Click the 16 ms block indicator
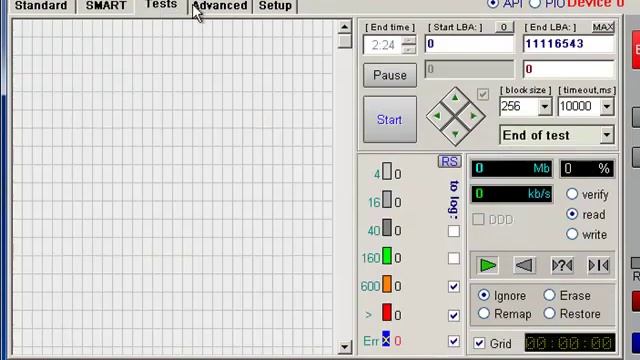Screen dimensions: 640x360 coord(387,200)
